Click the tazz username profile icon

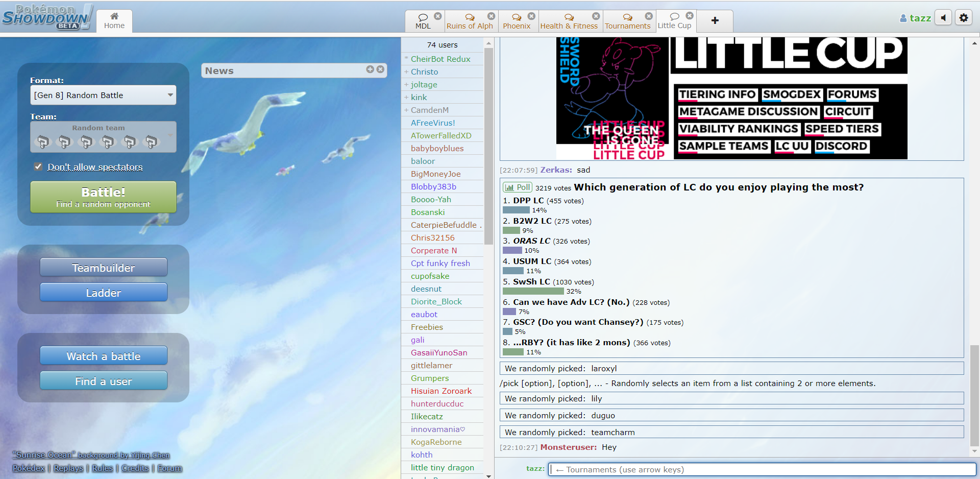(903, 18)
